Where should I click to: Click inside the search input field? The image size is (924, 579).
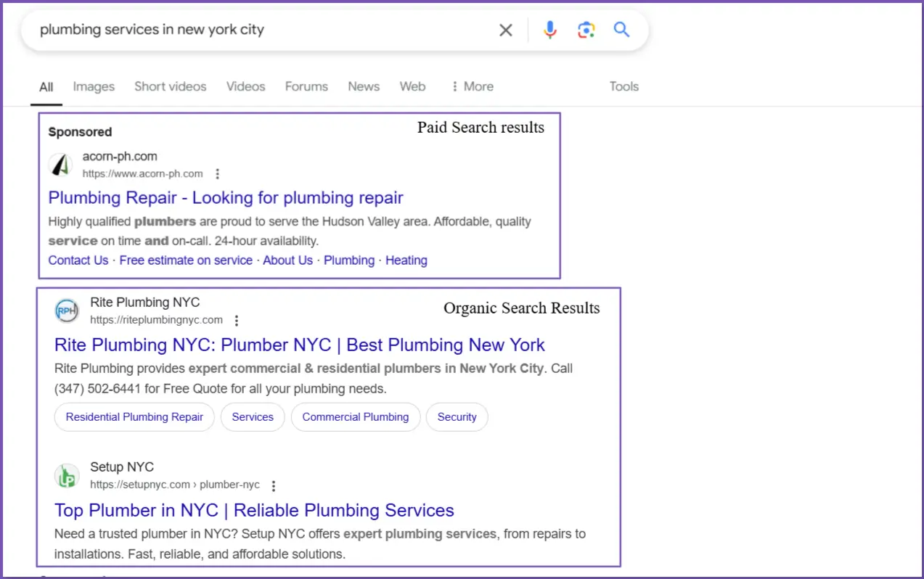tap(254, 30)
